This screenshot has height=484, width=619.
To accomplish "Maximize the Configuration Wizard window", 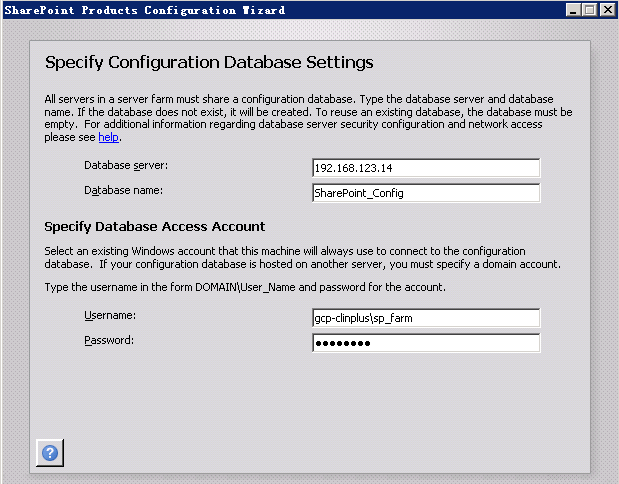I will coord(590,9).
